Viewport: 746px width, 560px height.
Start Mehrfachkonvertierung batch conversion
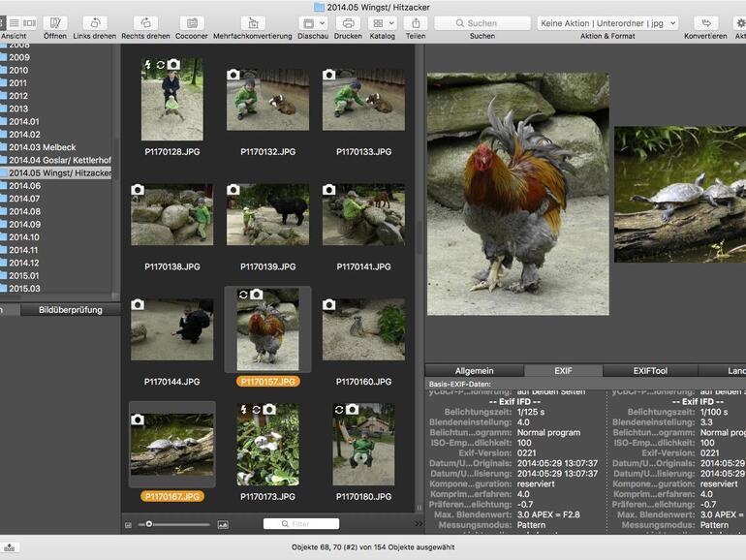(253, 23)
